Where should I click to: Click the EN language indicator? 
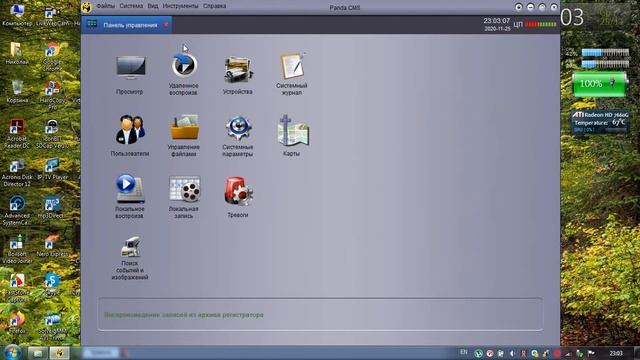(x=464, y=352)
